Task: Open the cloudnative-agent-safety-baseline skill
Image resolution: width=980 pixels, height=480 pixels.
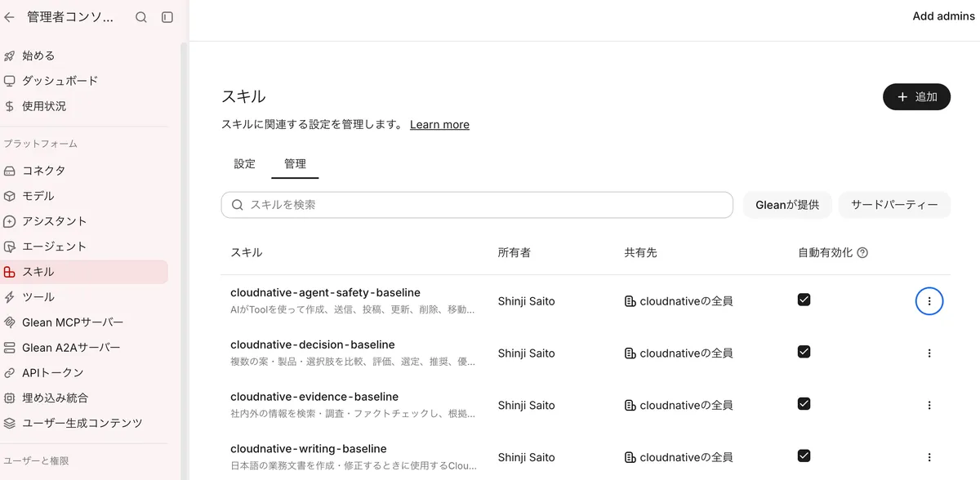Action: pos(325,292)
